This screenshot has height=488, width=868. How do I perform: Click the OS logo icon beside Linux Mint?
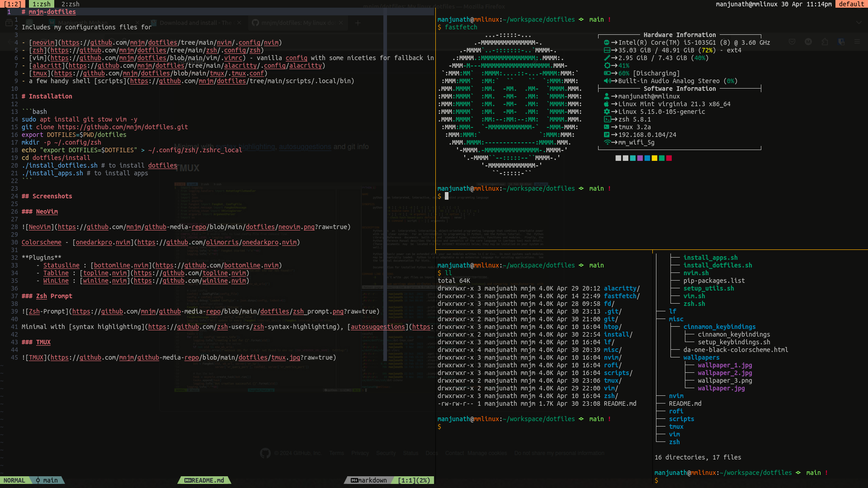pos(607,104)
